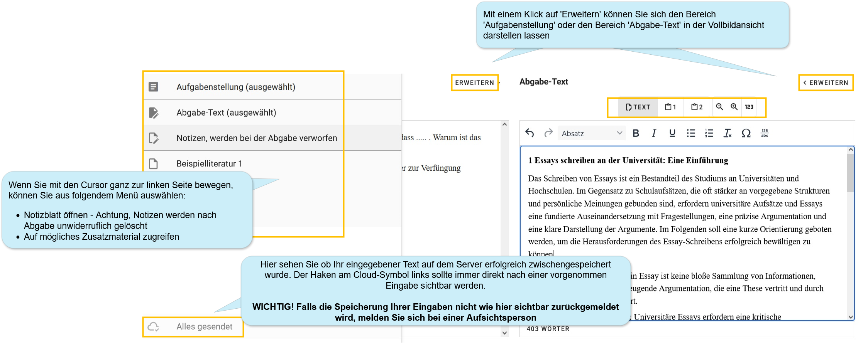The height and width of the screenshot is (343, 868).
Task: Open the special characters (Omega) picker
Action: [x=746, y=133]
